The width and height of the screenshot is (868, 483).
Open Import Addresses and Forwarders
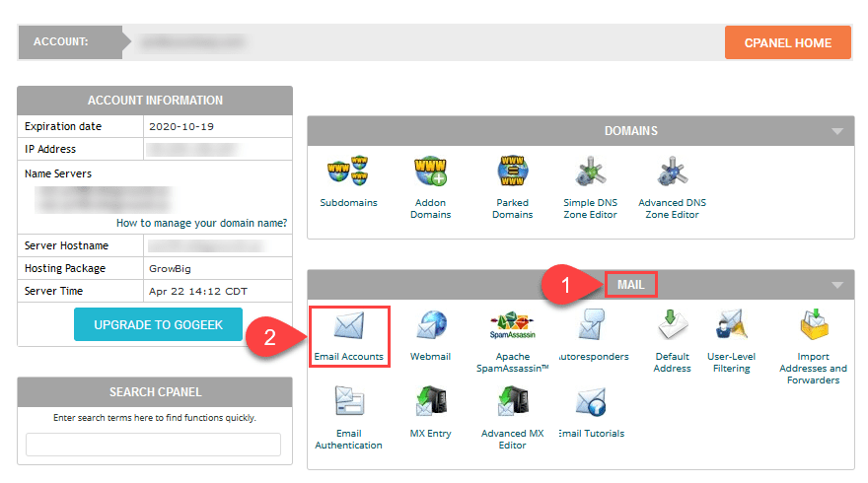tap(813, 347)
